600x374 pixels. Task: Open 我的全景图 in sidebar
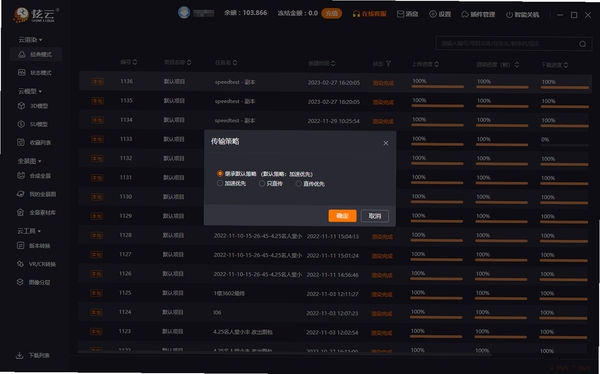point(37,194)
